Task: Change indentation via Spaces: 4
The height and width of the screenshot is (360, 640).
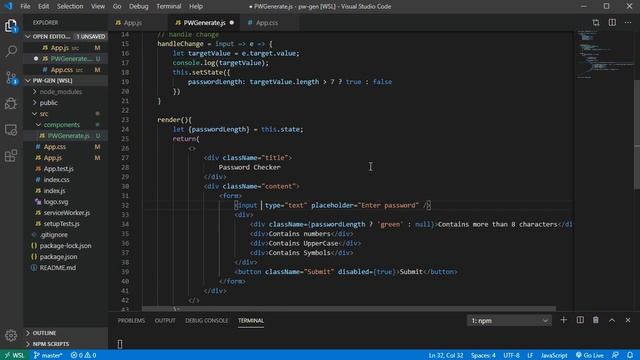Action: [x=483, y=355]
